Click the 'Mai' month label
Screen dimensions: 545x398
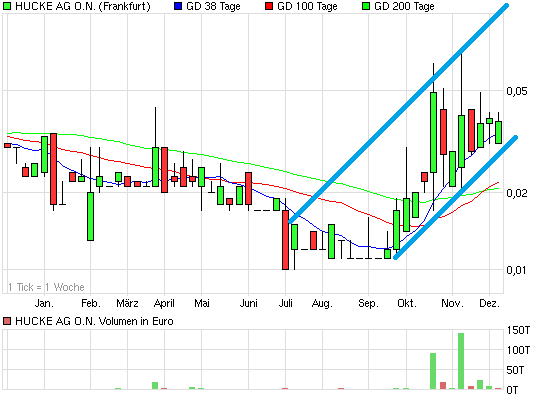202,303
